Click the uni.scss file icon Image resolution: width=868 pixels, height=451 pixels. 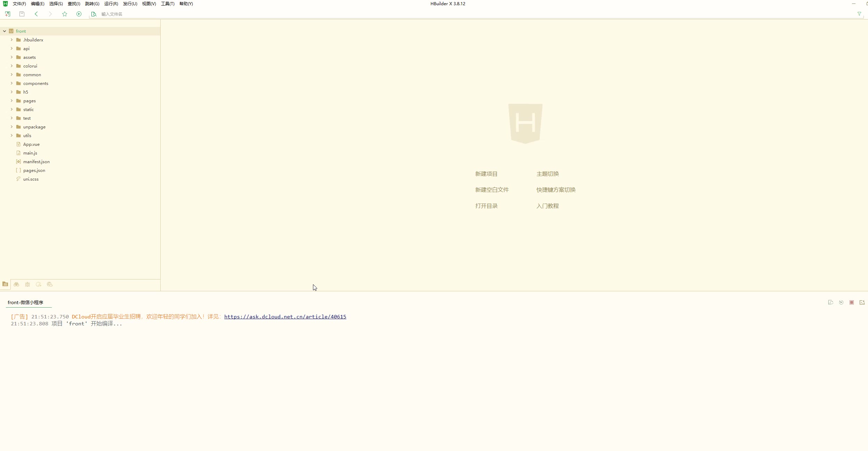click(18, 179)
